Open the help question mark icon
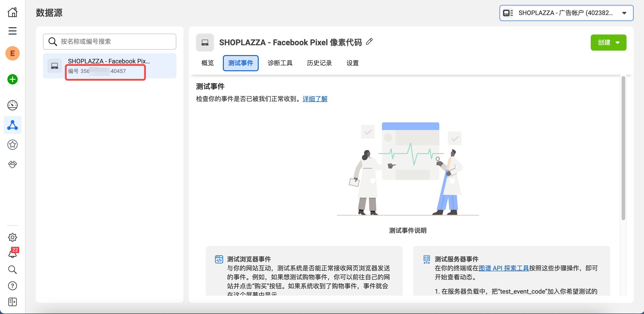 coord(13,286)
